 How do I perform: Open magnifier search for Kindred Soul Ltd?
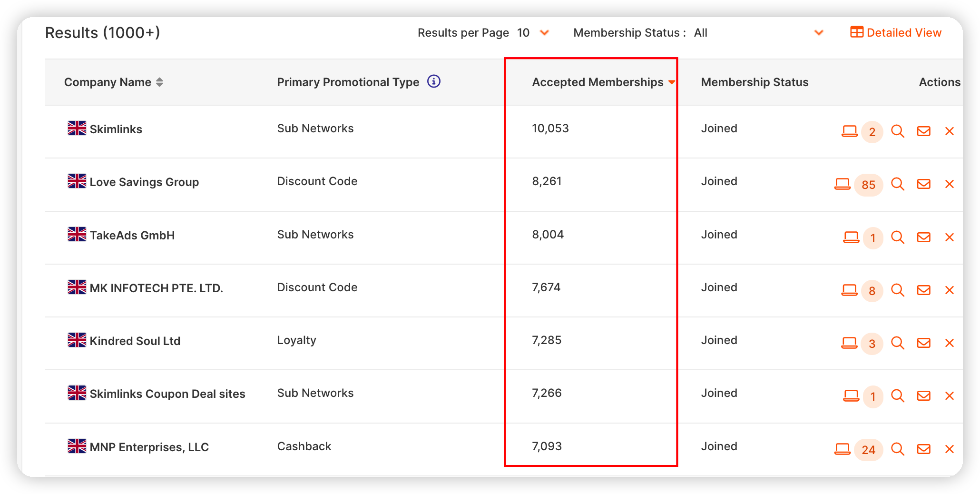[x=898, y=343]
